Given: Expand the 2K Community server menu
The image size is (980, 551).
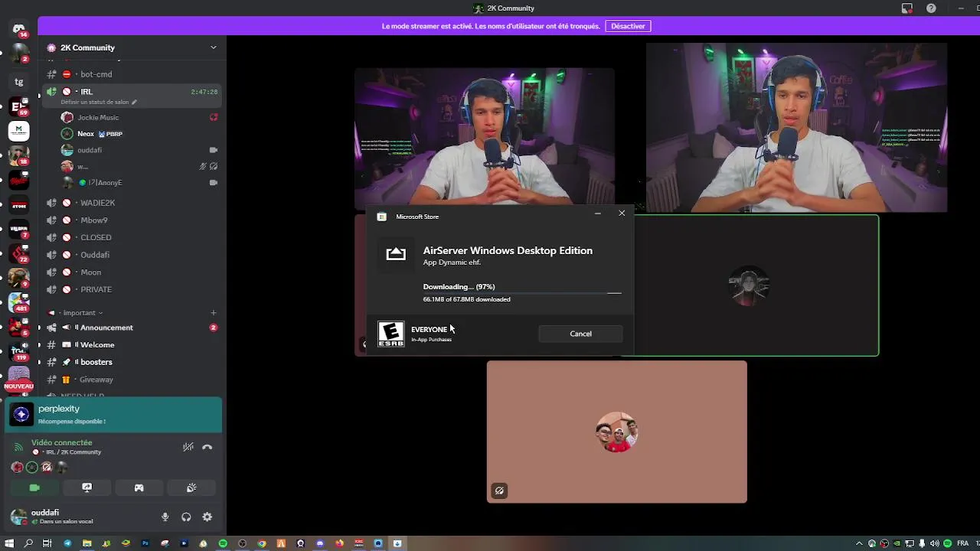Looking at the screenshot, I should 132,47.
